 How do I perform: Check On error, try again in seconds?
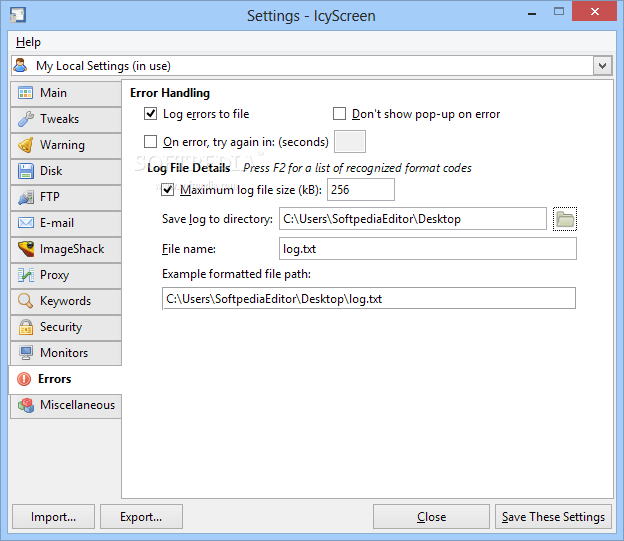pos(150,141)
